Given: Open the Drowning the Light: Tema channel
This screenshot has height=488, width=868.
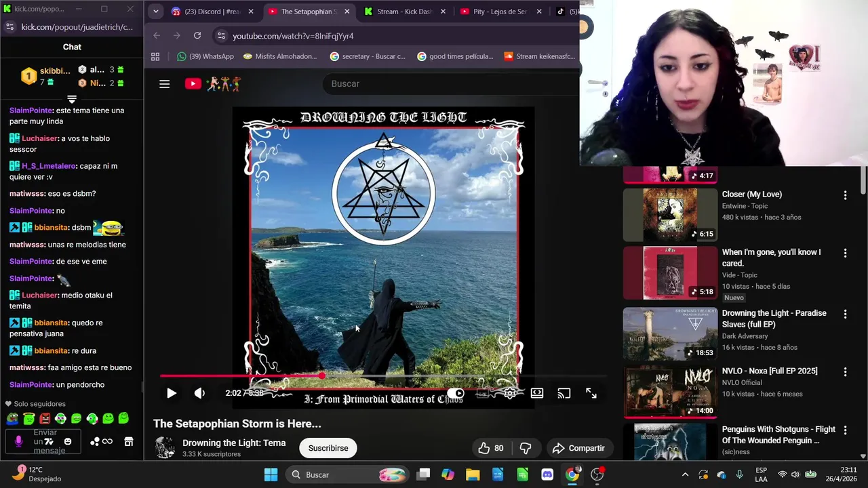Looking at the screenshot, I should tap(234, 443).
